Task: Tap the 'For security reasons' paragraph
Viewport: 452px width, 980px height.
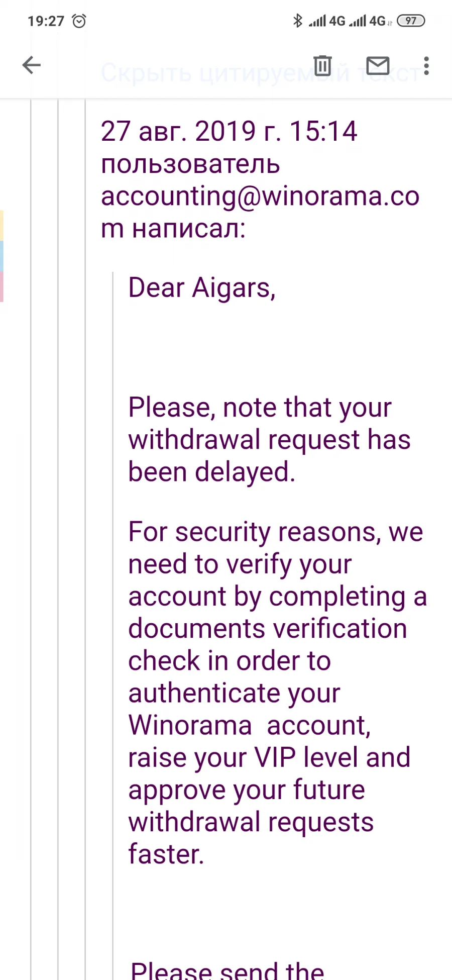Action: (278, 694)
